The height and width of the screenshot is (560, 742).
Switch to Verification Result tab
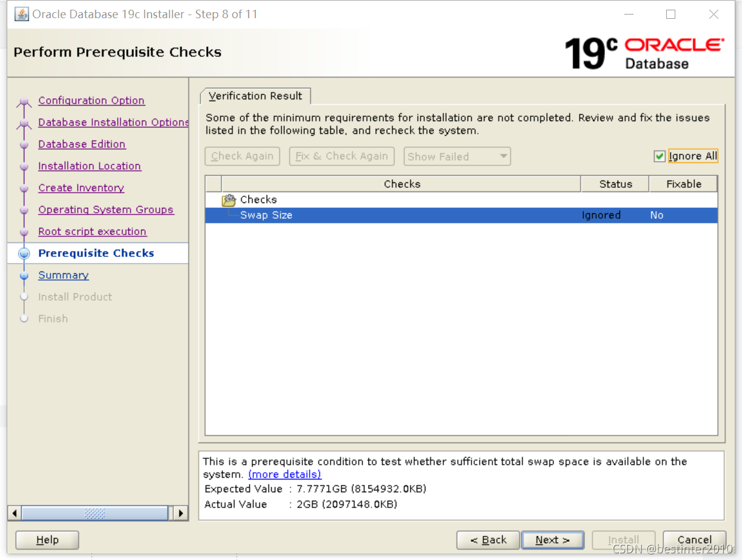(x=255, y=96)
